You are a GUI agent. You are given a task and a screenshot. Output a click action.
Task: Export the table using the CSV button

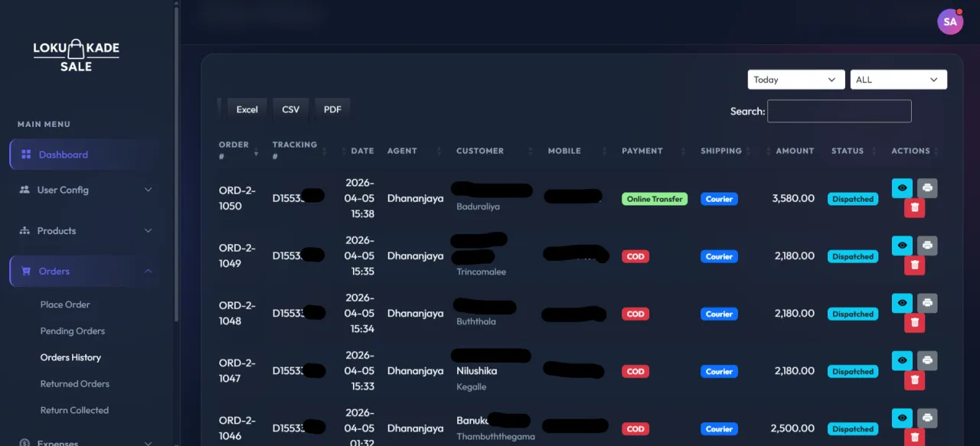coord(290,109)
